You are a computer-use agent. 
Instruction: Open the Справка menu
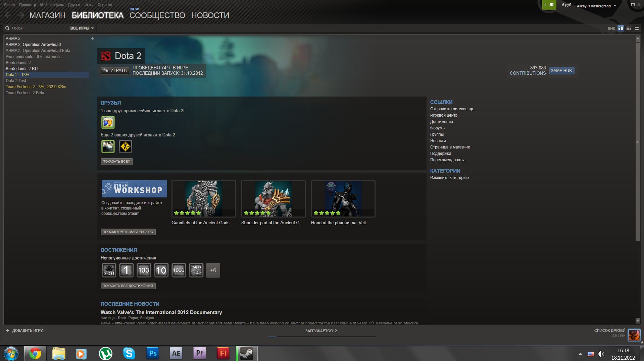pos(105,5)
